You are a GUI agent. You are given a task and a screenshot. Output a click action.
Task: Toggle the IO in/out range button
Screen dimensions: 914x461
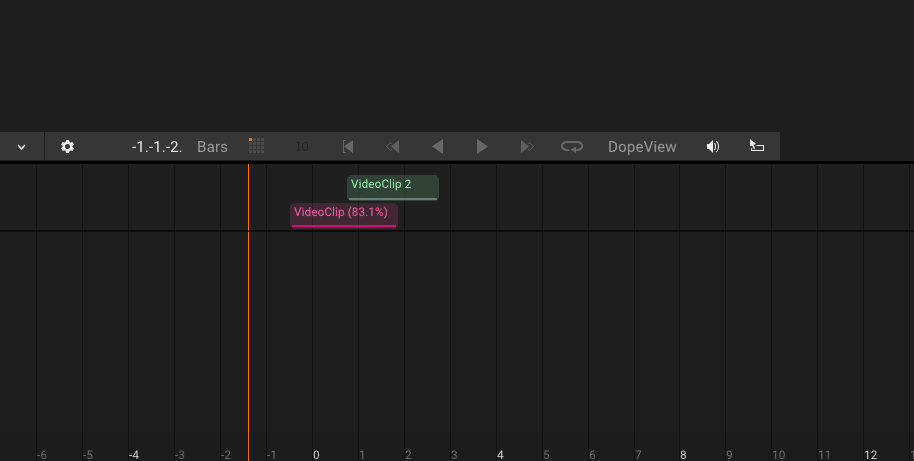(302, 147)
